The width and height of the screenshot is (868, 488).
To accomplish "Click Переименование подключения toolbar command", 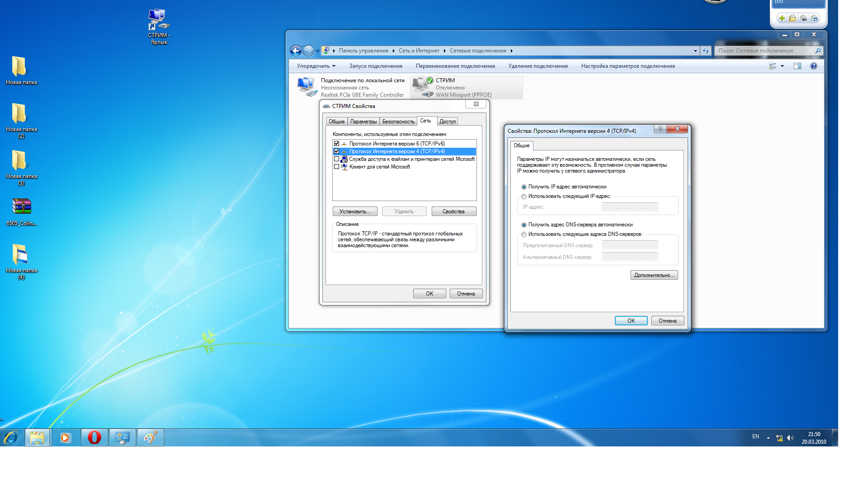I will (455, 66).
